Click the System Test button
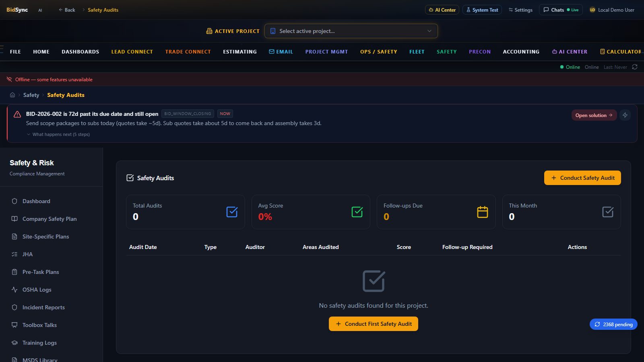644x362 pixels. point(482,10)
